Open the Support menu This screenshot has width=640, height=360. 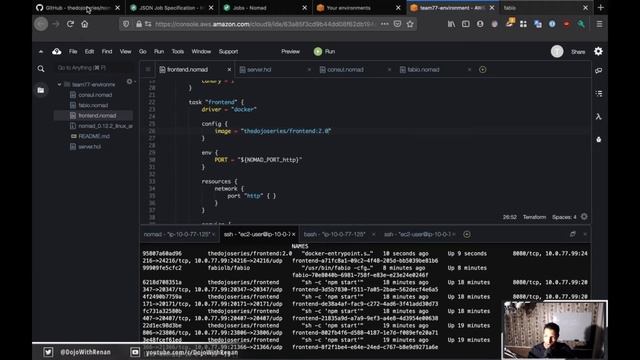tap(228, 51)
